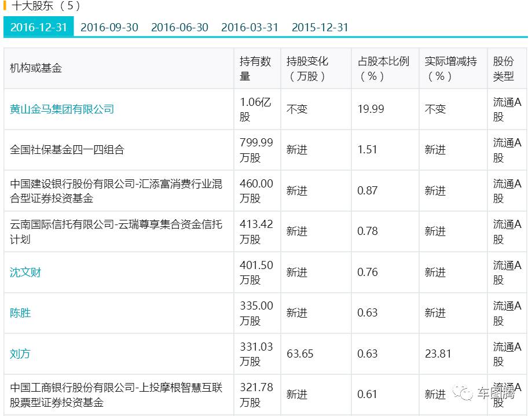Click the 23.81 actual change value
This screenshot has width=532, height=416.
[x=438, y=354]
